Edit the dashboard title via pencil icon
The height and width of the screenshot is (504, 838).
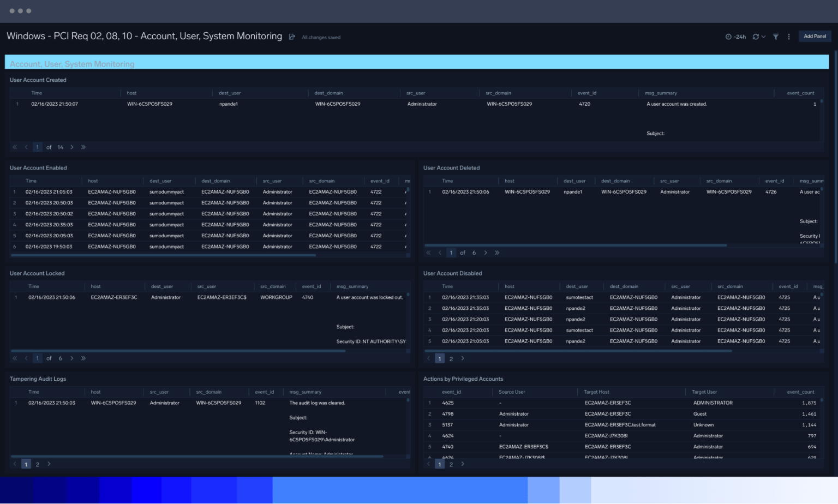click(292, 37)
